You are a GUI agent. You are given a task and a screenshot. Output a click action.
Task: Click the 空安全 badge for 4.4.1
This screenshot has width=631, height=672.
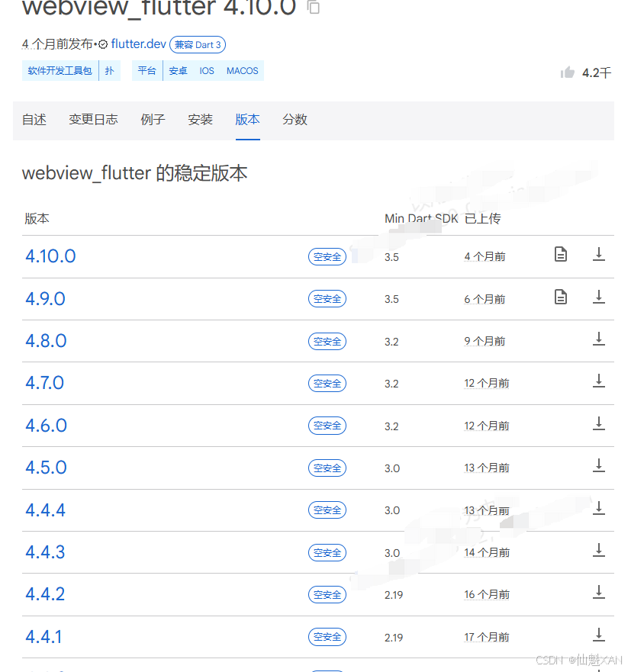tap(327, 637)
